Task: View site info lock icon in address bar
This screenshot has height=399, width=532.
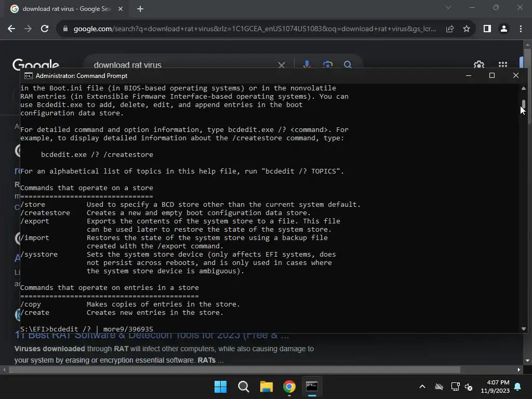Action: click(x=65, y=29)
